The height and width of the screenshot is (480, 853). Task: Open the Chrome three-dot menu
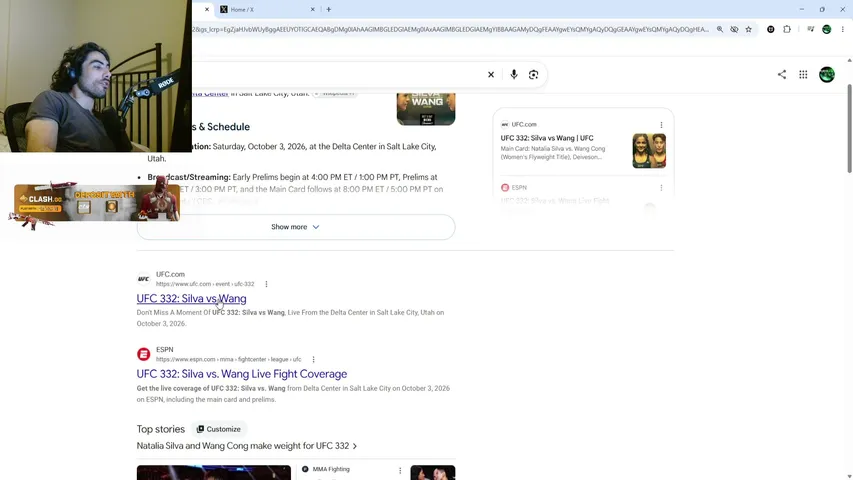point(843,29)
